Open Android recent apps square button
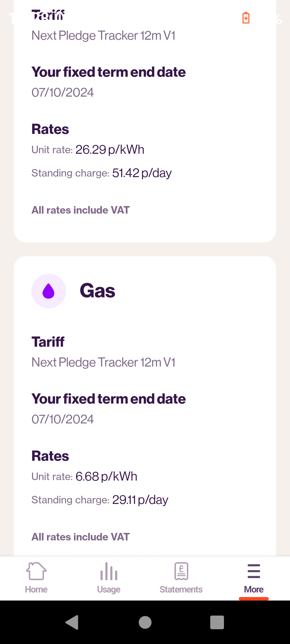Screen dimensions: 290x644 pos(217,622)
